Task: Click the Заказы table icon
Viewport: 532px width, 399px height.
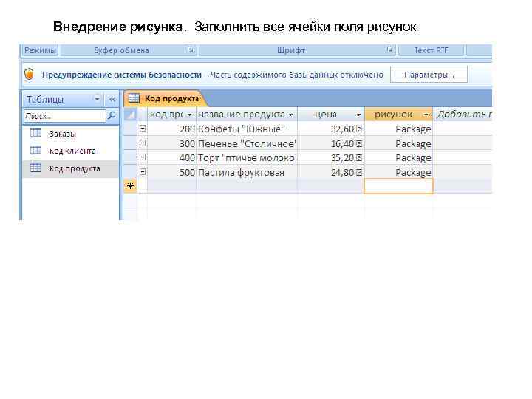Action: 35,133
